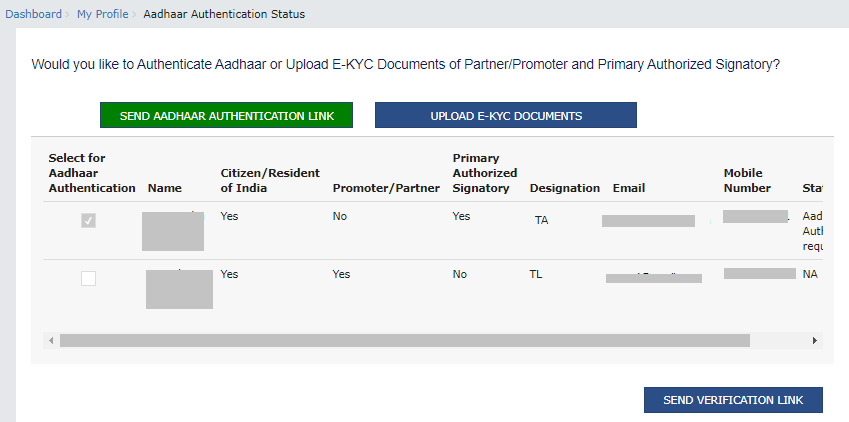Go to Dashboard via the breadcrumb
This screenshot has height=422, width=849.
33,14
